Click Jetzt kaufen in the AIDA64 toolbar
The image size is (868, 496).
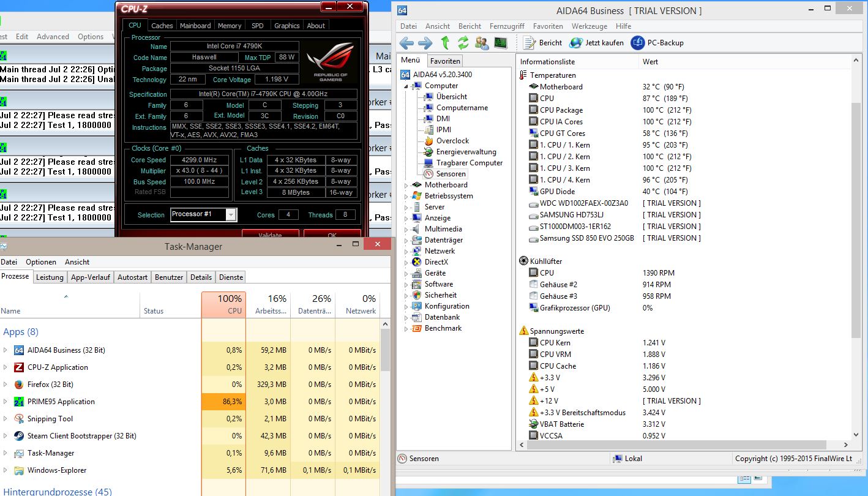[x=597, y=43]
